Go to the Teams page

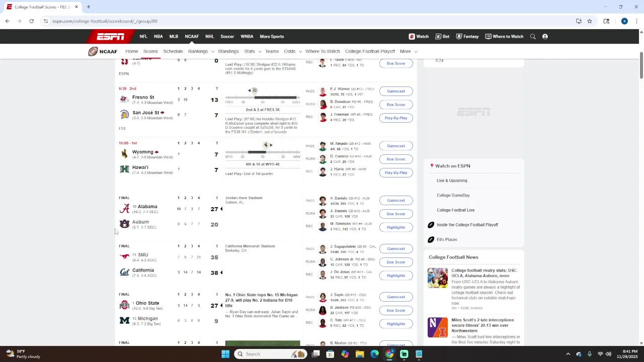(272, 51)
